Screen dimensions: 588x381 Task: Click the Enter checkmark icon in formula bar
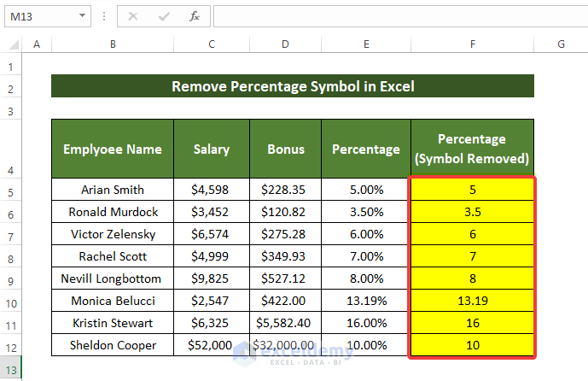click(163, 16)
